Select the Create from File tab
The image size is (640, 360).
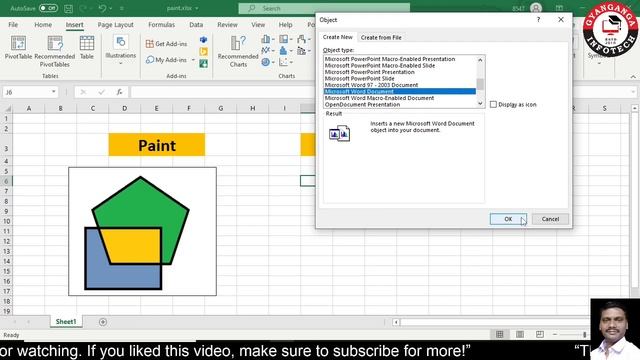click(x=381, y=38)
